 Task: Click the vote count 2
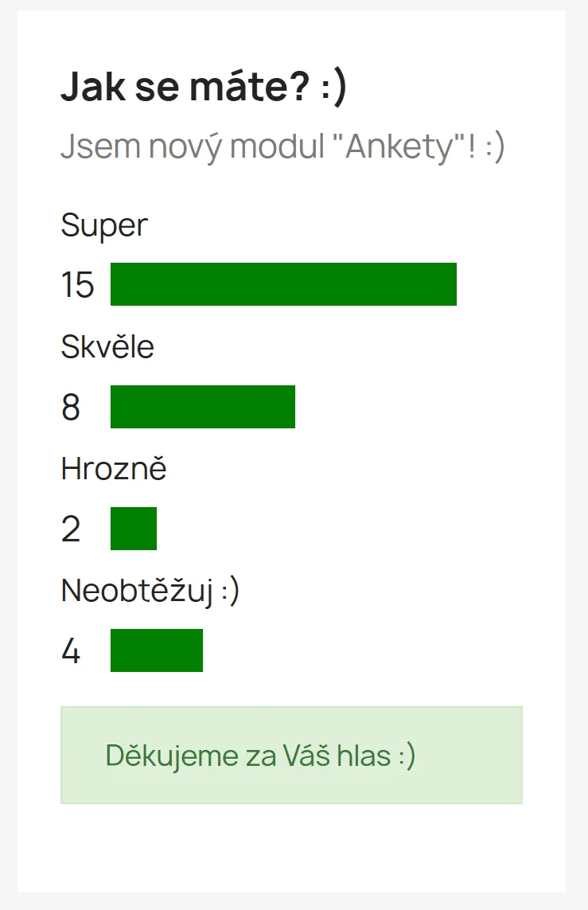[71, 529]
